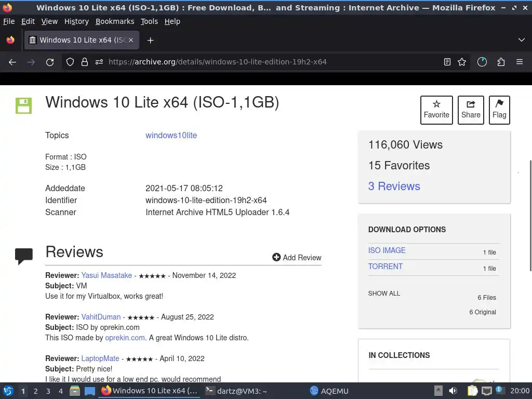Download the TORRENT option
Screen dimensions: 532x399
tap(385, 267)
